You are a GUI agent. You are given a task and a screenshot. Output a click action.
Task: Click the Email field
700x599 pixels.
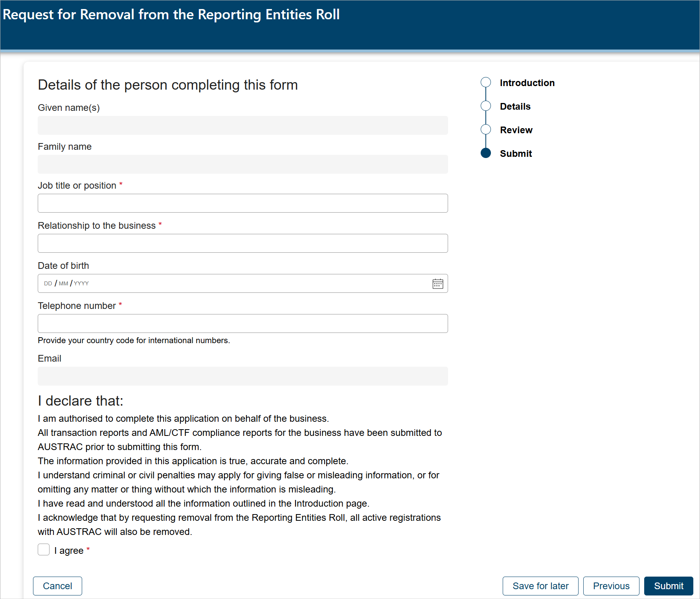point(243,376)
